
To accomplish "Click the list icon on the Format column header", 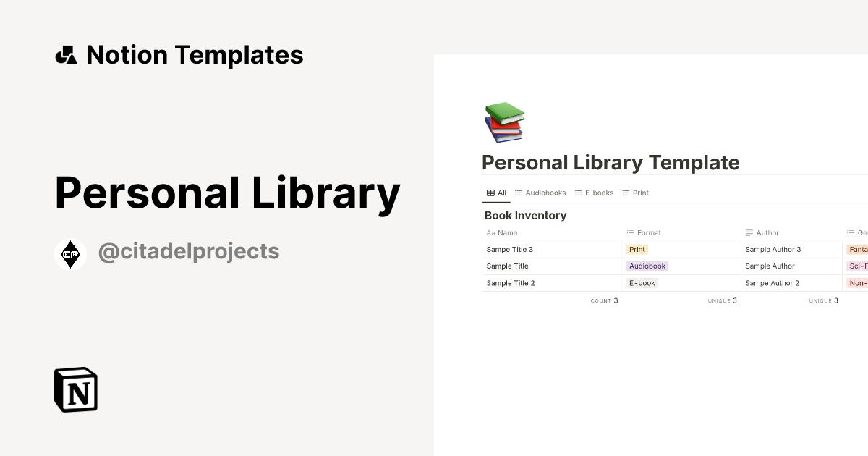I will click(629, 232).
